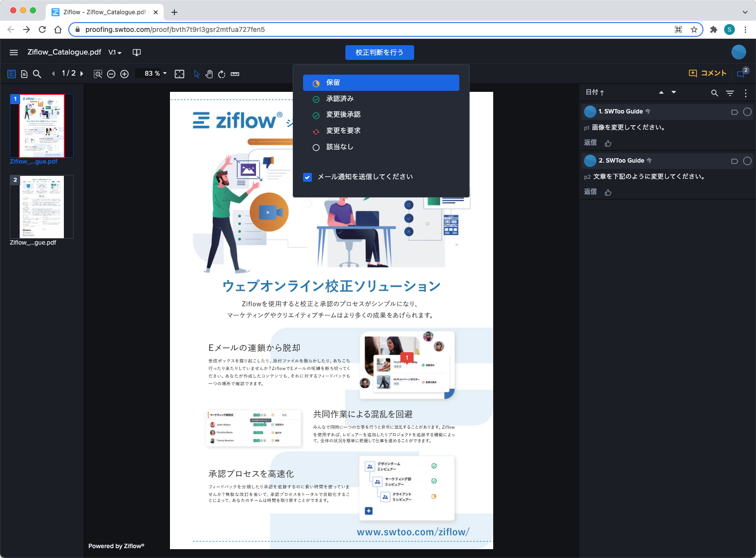Image resolution: width=756 pixels, height=558 pixels.
Task: Select the page 2 thumbnail
Action: pos(42,207)
